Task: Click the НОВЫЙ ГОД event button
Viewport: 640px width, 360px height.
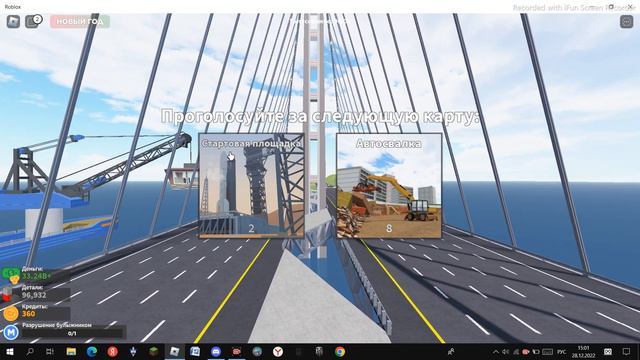Action: (80, 21)
